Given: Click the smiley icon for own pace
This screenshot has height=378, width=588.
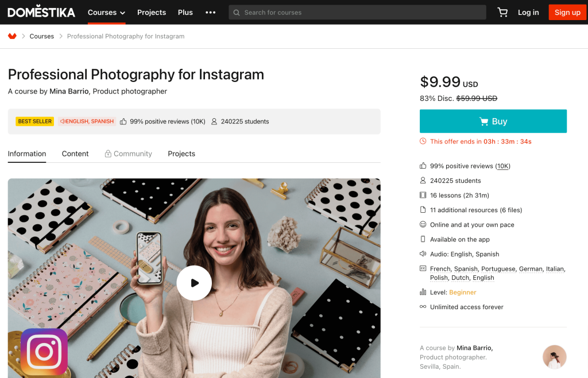Looking at the screenshot, I should pyautogui.click(x=423, y=224).
